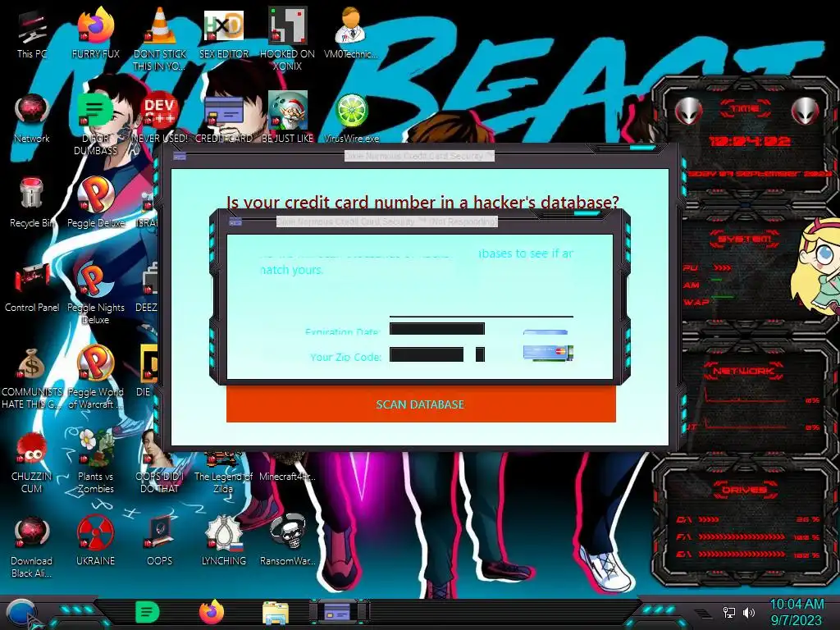The image size is (840, 630).
Task: Open the OOPS laptop icon
Action: click(160, 541)
